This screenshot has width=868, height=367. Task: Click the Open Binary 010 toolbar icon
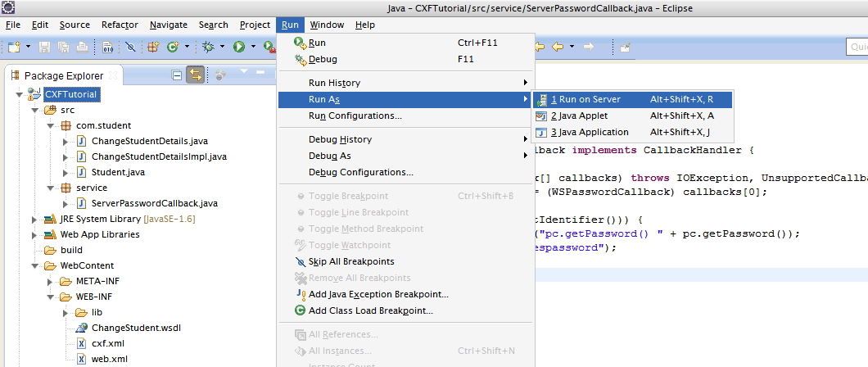(x=108, y=48)
